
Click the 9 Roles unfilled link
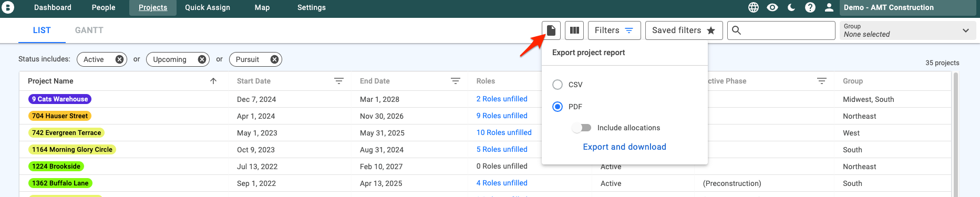coord(502,116)
